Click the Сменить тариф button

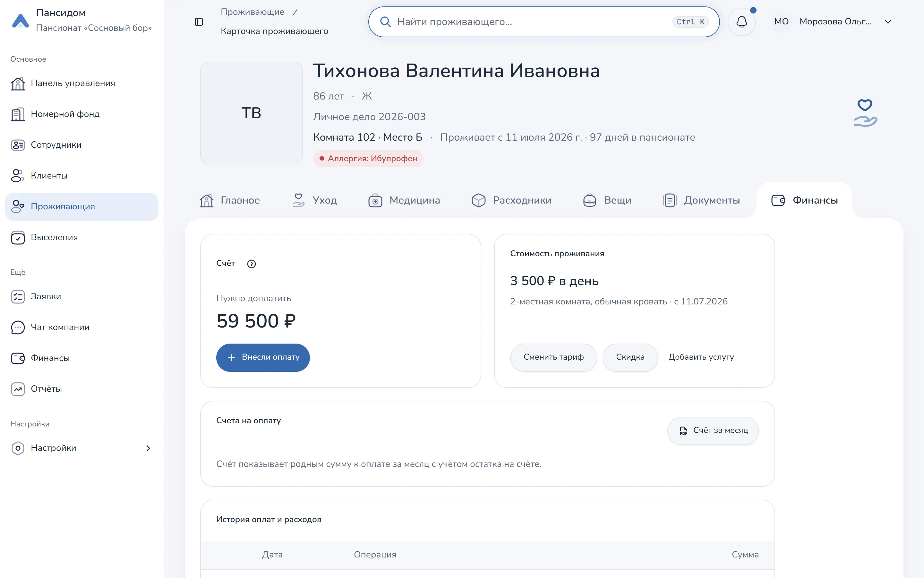[x=553, y=357]
